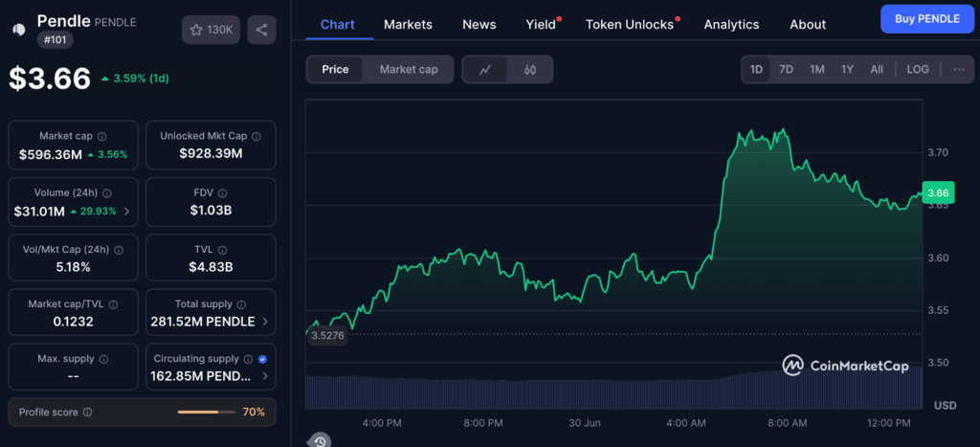Add Pendle to watchlist via star button

(211, 30)
